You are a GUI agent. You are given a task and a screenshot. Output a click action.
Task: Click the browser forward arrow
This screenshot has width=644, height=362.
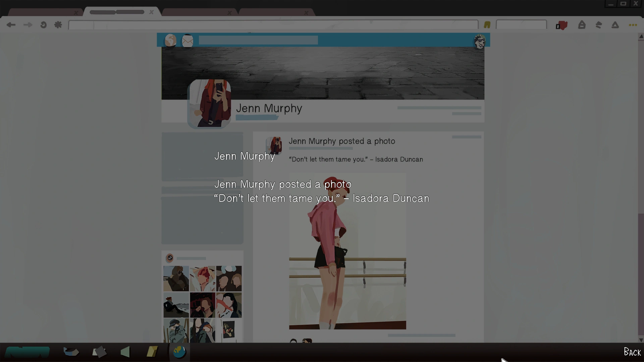(28, 25)
